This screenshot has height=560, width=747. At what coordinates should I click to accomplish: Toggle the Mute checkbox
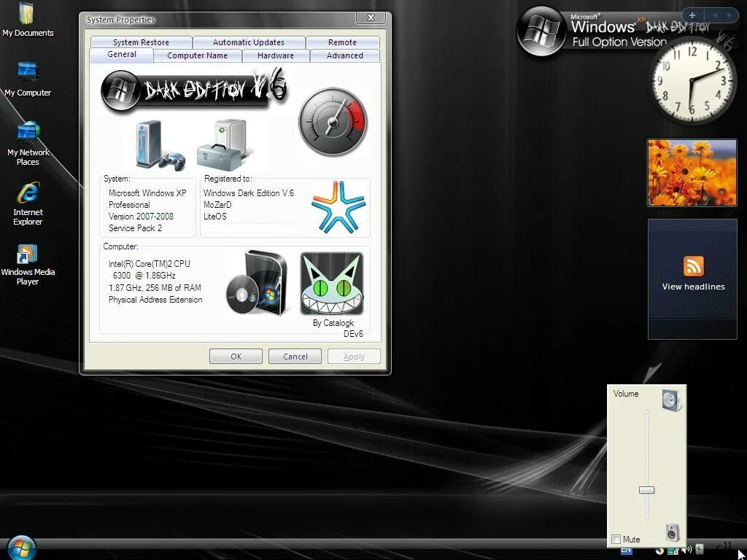click(x=616, y=539)
